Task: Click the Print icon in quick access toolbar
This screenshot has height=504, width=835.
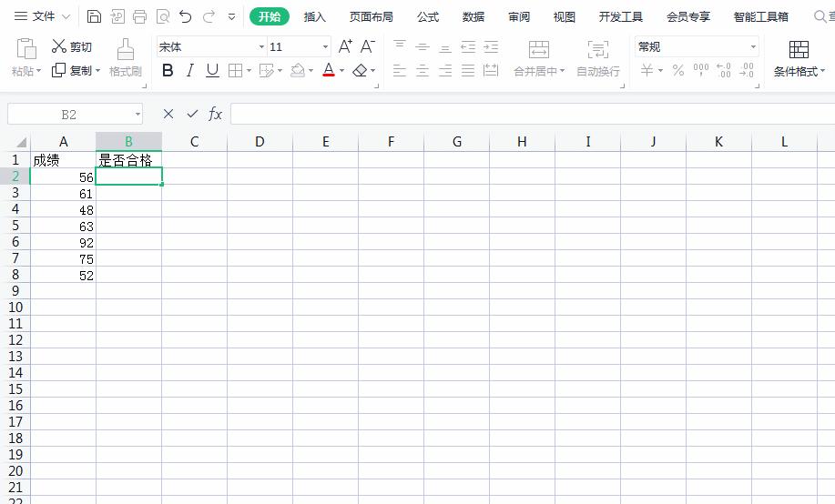Action: [x=139, y=16]
